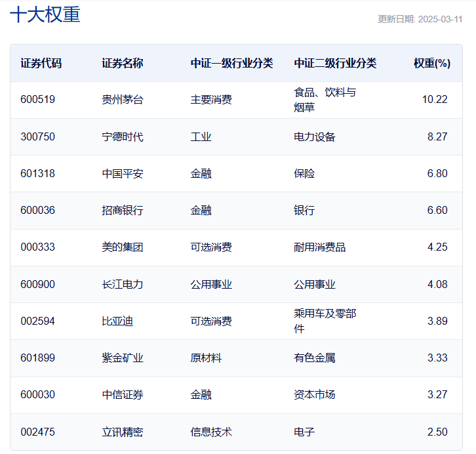Click the weight value 6.60
Viewport: 476px width, 454px height.
pyautogui.click(x=437, y=210)
